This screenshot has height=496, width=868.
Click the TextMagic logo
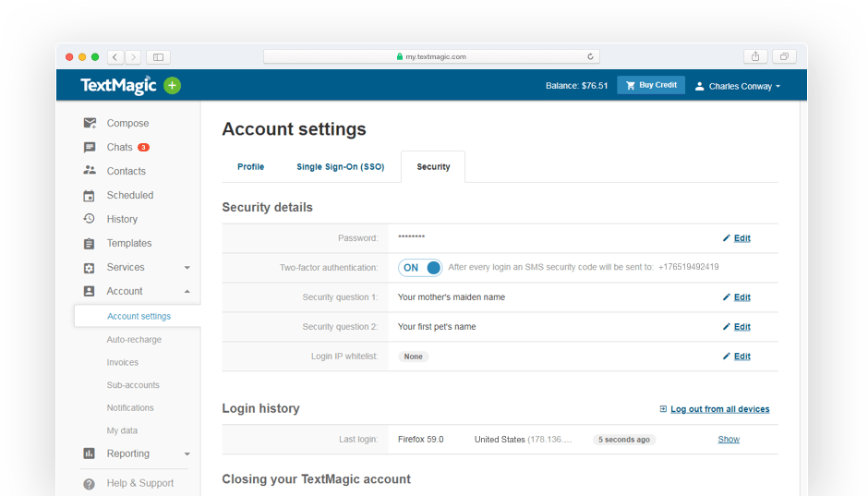118,85
